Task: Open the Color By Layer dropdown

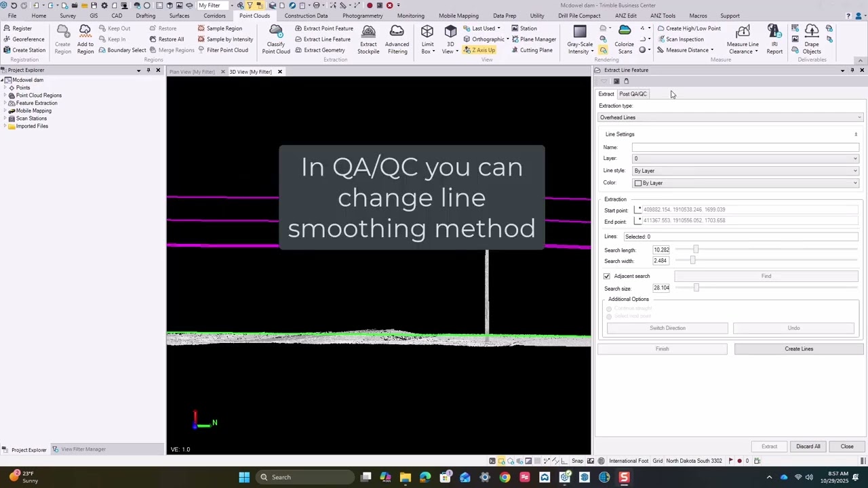Action: tap(745, 183)
